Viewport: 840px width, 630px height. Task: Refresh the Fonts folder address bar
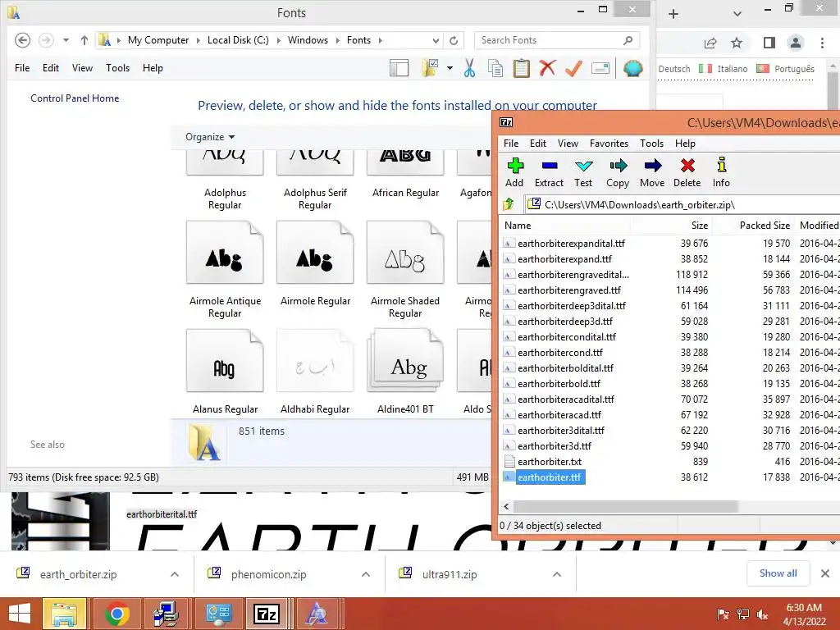coord(454,40)
